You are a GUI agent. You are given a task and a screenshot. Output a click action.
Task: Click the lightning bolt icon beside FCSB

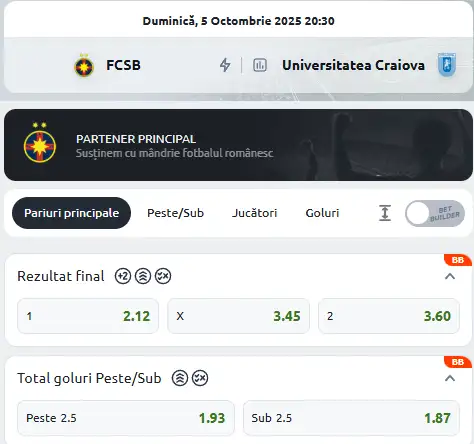(225, 65)
